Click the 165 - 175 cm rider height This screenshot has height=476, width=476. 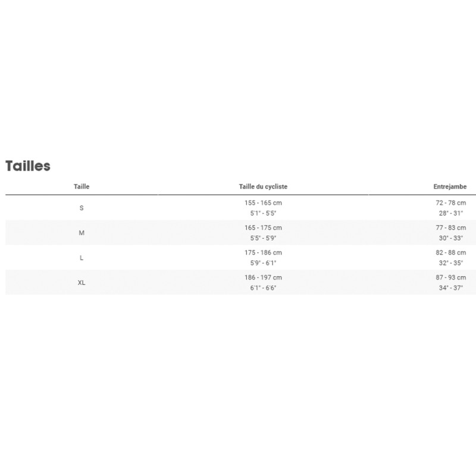click(x=263, y=228)
